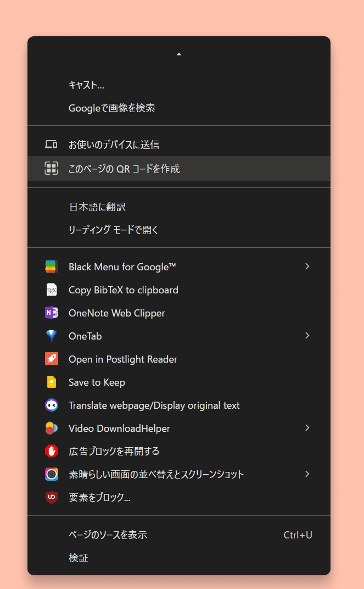Click the Black Menu for Google icon
Image resolution: width=364 pixels, height=589 pixels.
51,267
